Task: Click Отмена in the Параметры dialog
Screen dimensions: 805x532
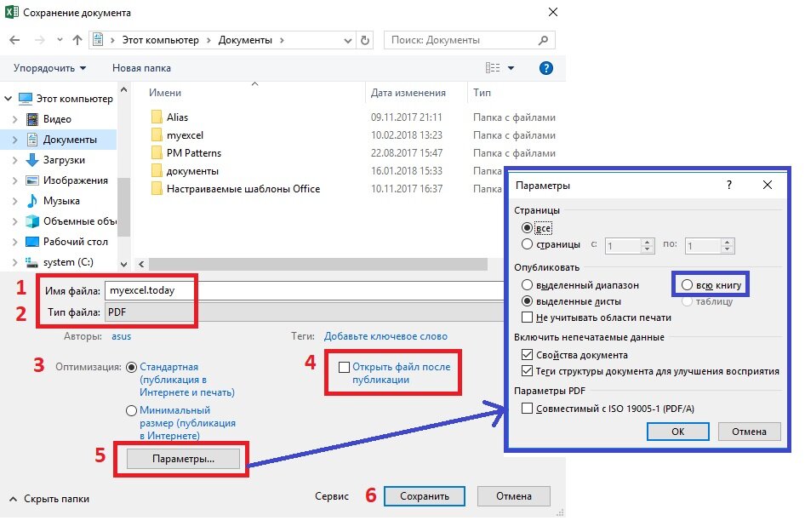Action: click(749, 432)
